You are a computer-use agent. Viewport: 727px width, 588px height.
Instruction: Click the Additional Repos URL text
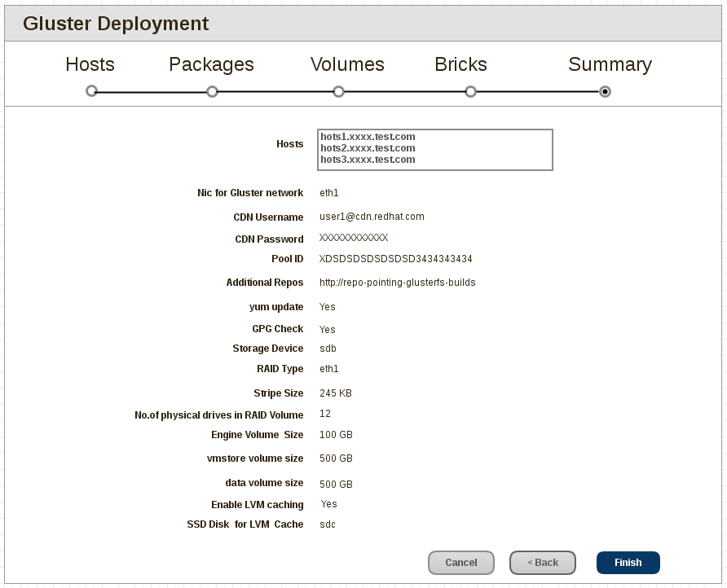coord(398,282)
